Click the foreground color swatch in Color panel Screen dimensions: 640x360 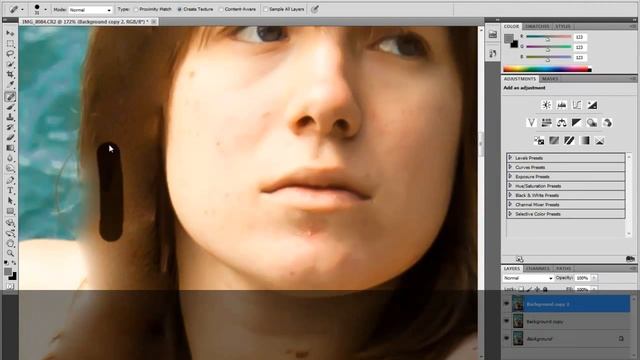tap(509, 39)
